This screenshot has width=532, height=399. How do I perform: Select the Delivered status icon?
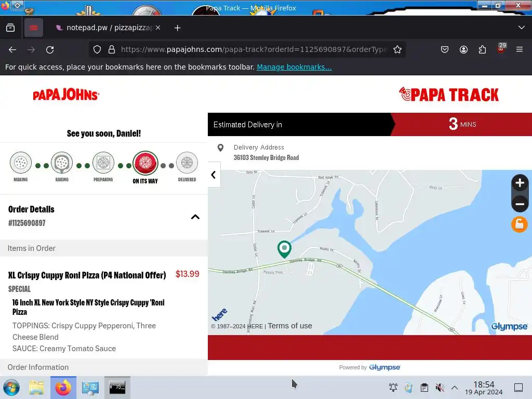click(x=187, y=163)
